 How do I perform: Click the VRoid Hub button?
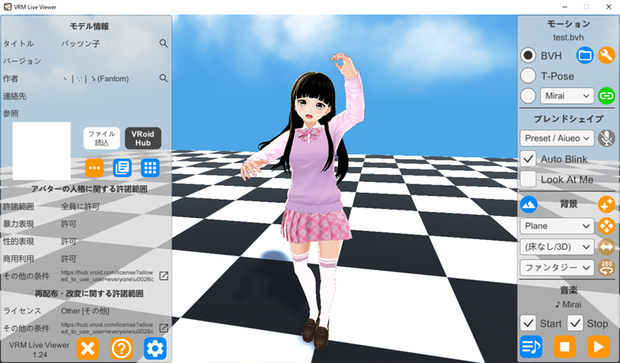[143, 138]
